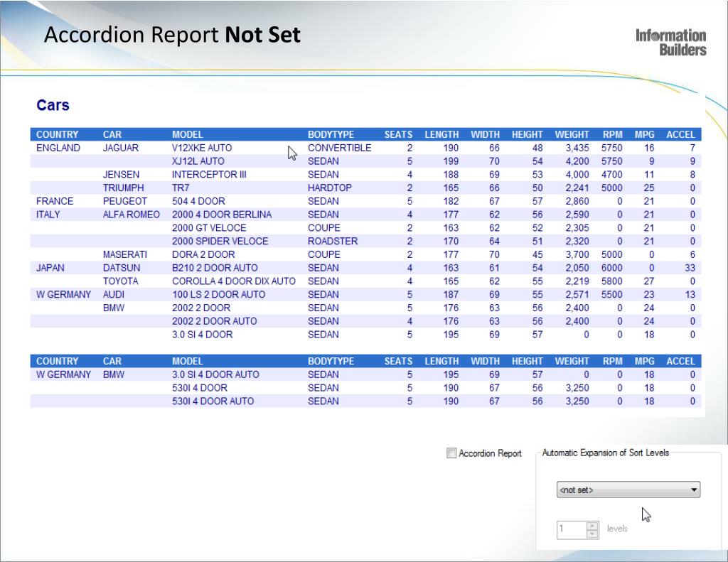The image size is (728, 562).
Task: Select the V12XKE AUTO model cell
Action: point(201,148)
